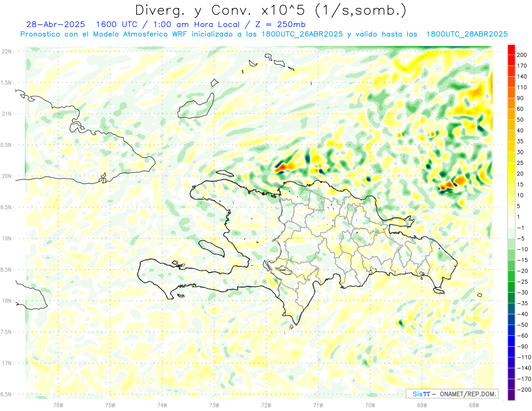This screenshot has width=532, height=411.
Task: Click the colorbar value '-30'
Action: point(523,293)
